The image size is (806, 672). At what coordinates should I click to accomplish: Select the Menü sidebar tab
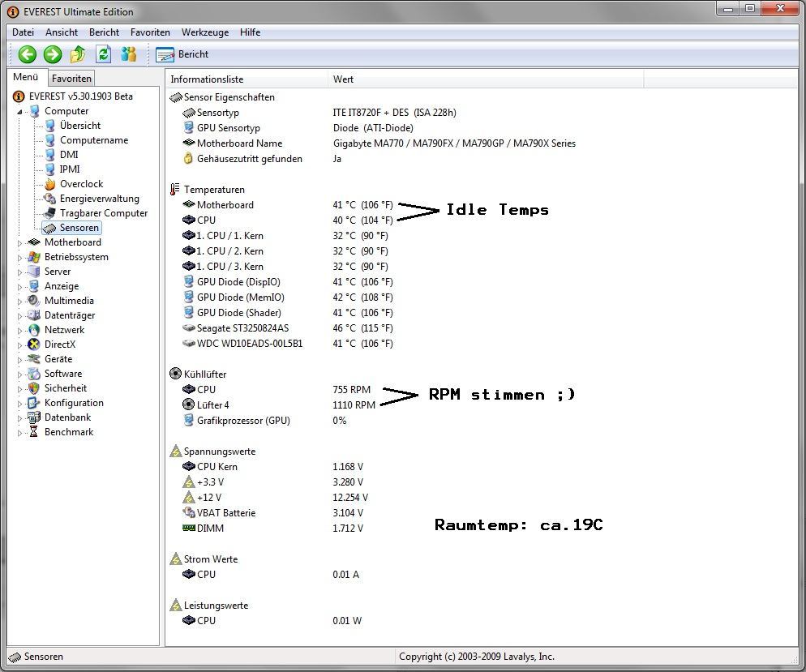26,77
